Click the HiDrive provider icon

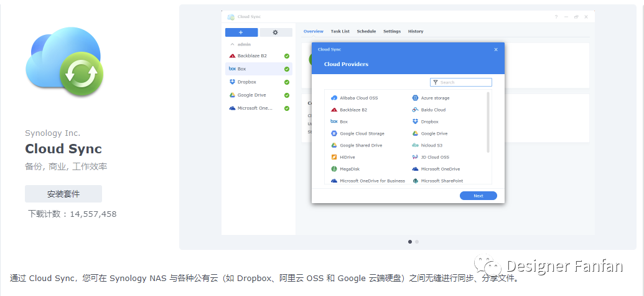[x=334, y=157]
